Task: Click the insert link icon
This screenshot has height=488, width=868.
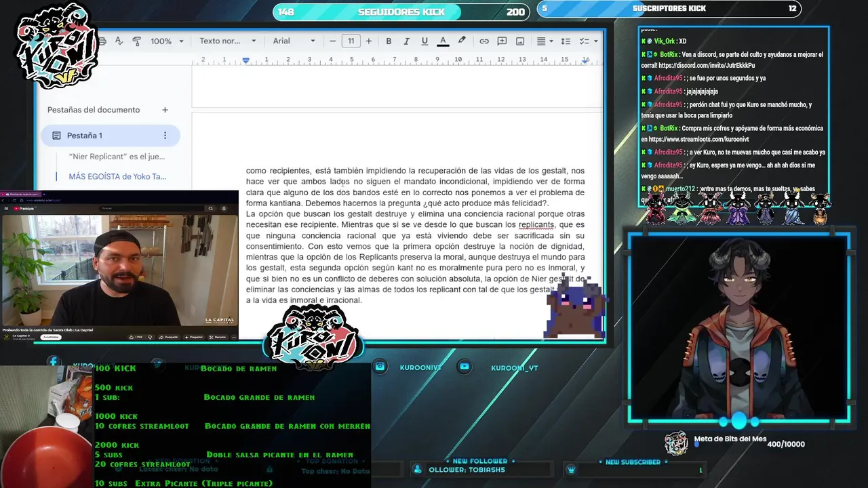Action: click(484, 41)
